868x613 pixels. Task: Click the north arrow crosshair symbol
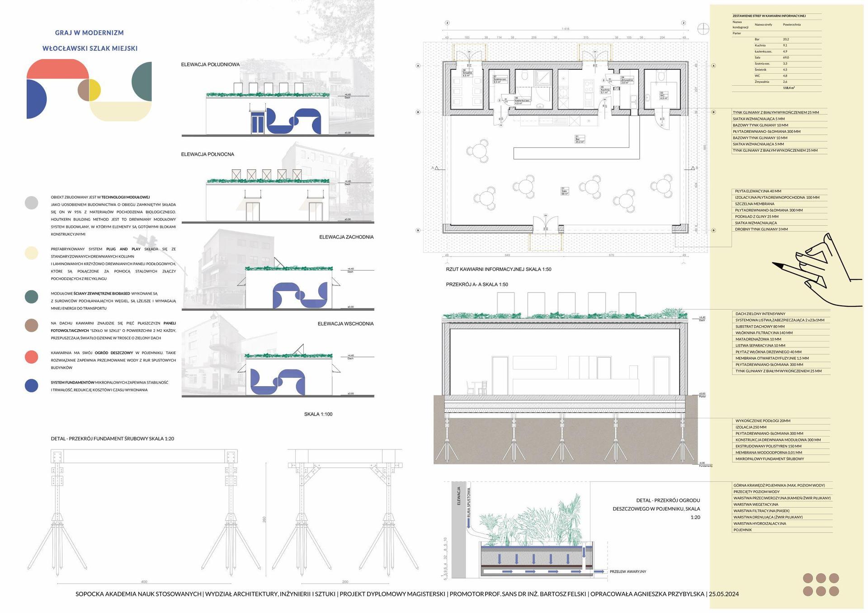pyautogui.click(x=703, y=29)
